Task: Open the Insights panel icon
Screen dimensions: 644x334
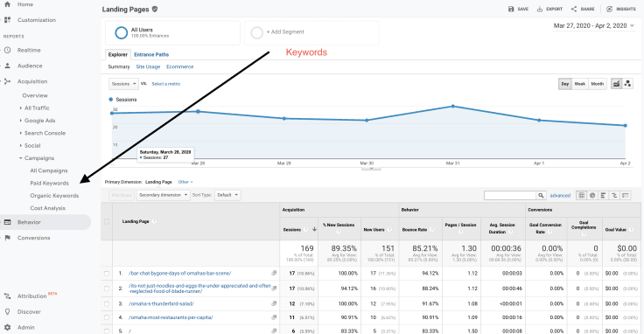Action: (610, 9)
